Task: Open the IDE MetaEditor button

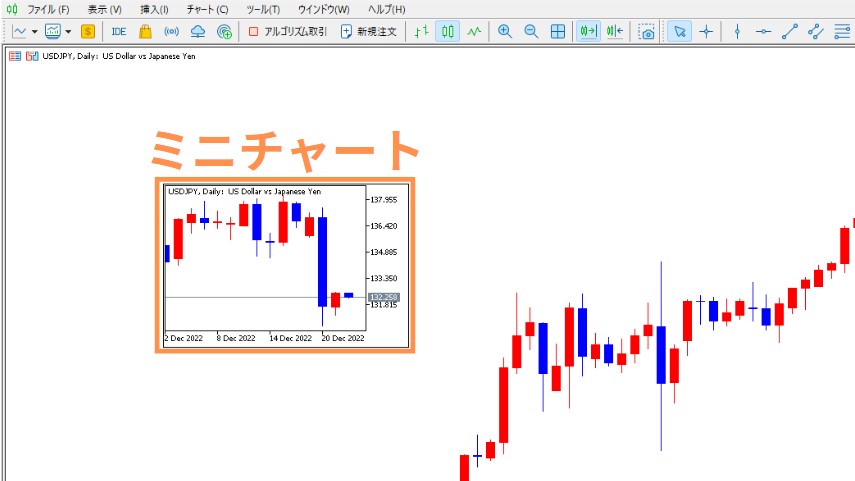Action: point(119,32)
